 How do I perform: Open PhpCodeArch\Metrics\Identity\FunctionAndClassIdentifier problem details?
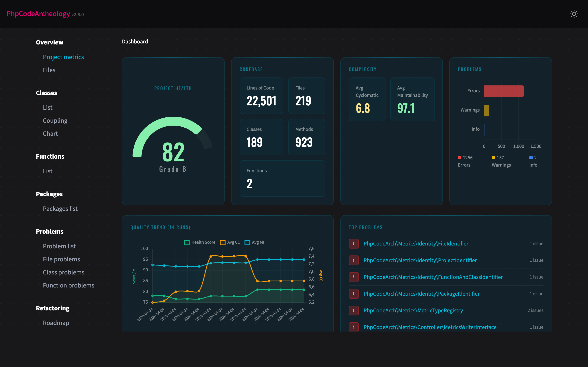click(433, 277)
